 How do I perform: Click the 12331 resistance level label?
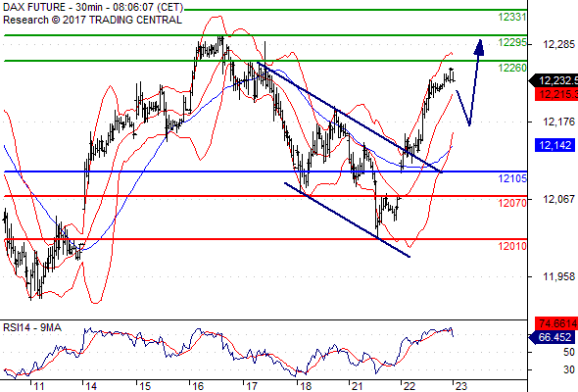point(511,17)
